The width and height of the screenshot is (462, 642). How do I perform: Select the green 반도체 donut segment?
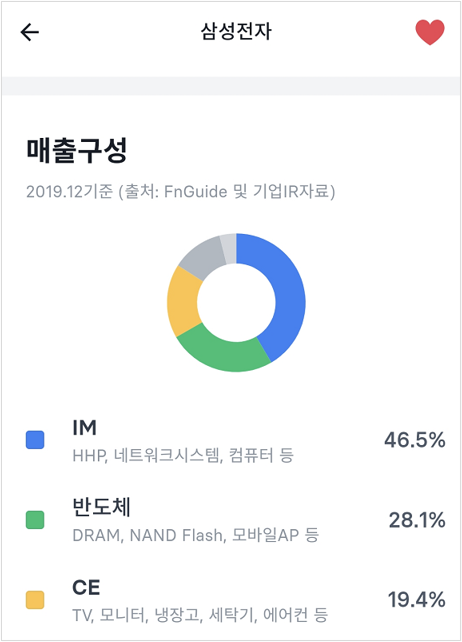(221, 351)
